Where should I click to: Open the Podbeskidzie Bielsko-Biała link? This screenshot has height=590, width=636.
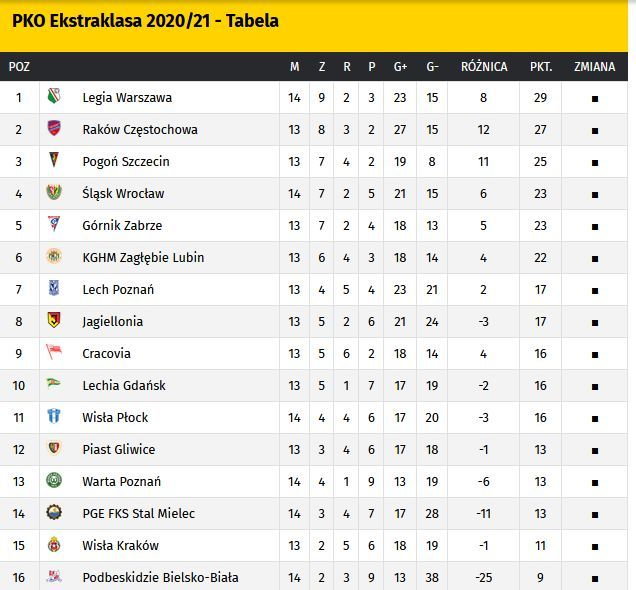(160, 577)
